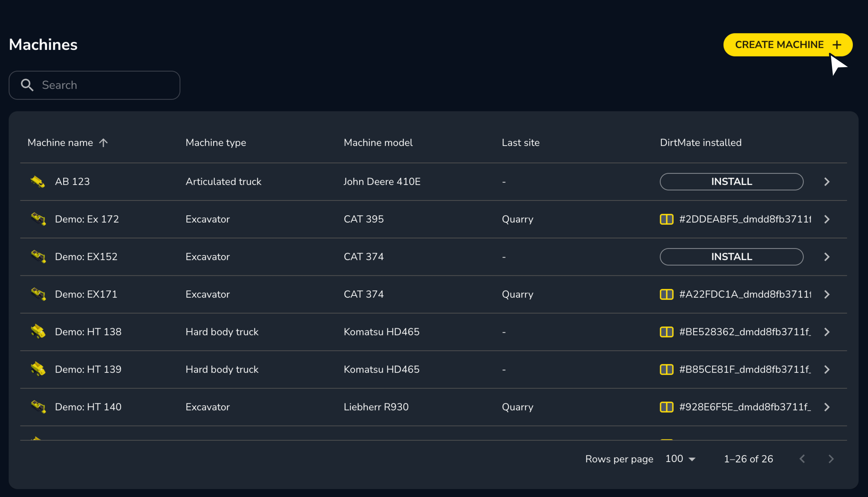
Task: Expand AB 123 row with chevron
Action: [827, 182]
